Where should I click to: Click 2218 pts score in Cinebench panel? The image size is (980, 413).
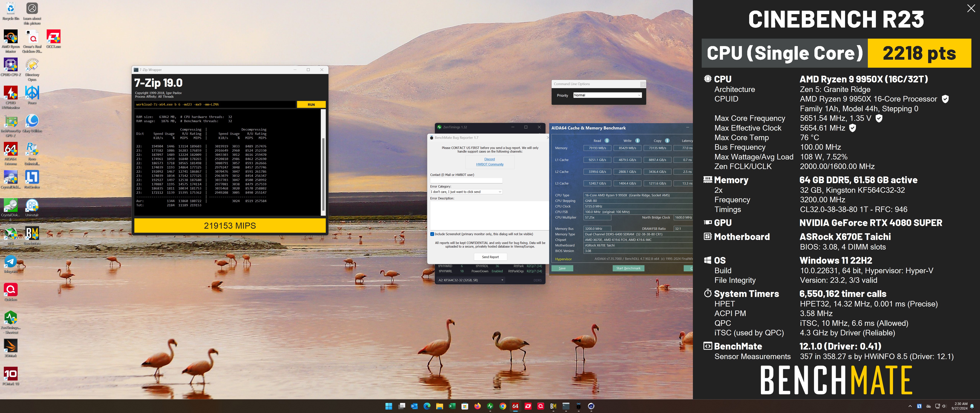pyautogui.click(x=919, y=53)
